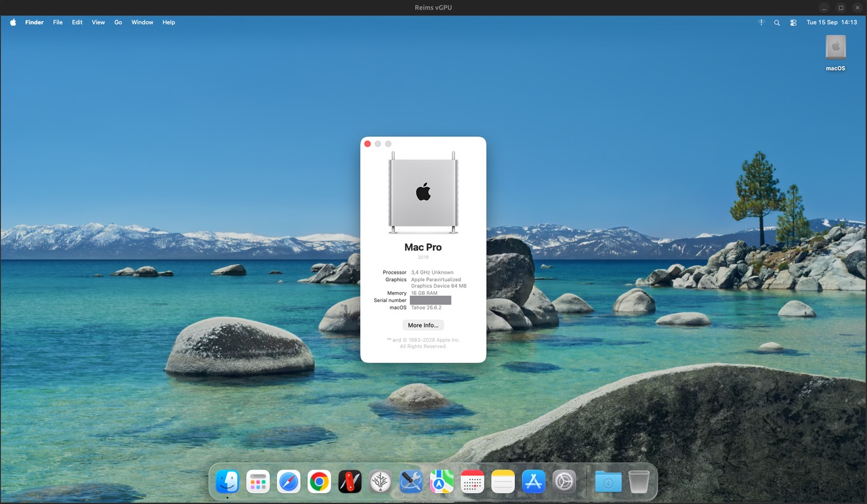867x504 pixels.
Task: Click the 16 GB RAM memory value
Action: (424, 293)
